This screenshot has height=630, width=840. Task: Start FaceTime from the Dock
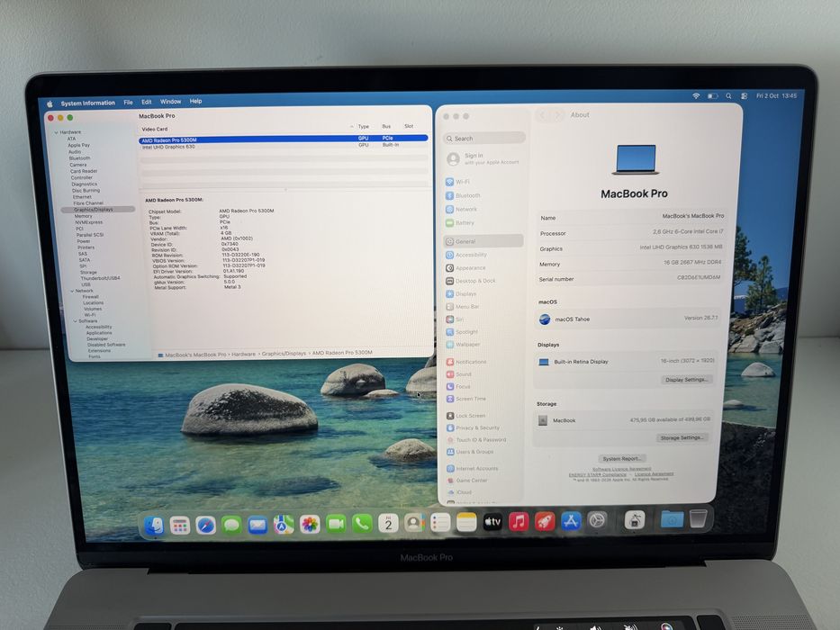click(x=336, y=524)
